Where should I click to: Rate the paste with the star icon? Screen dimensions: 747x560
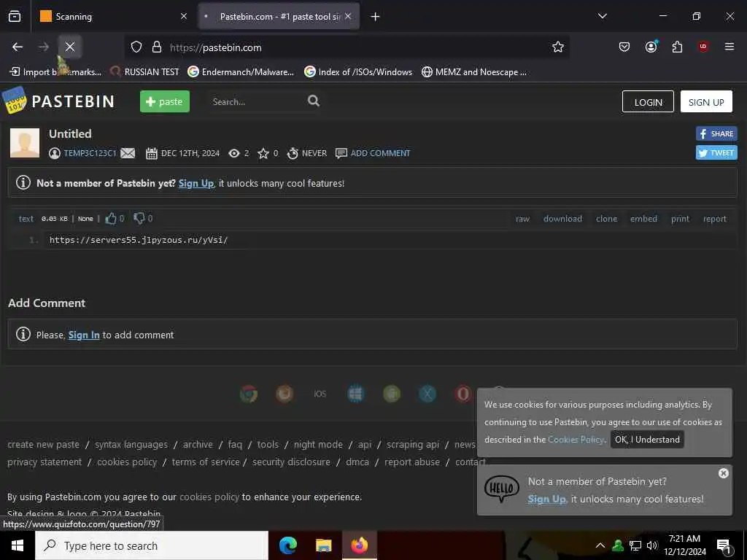pos(263,153)
